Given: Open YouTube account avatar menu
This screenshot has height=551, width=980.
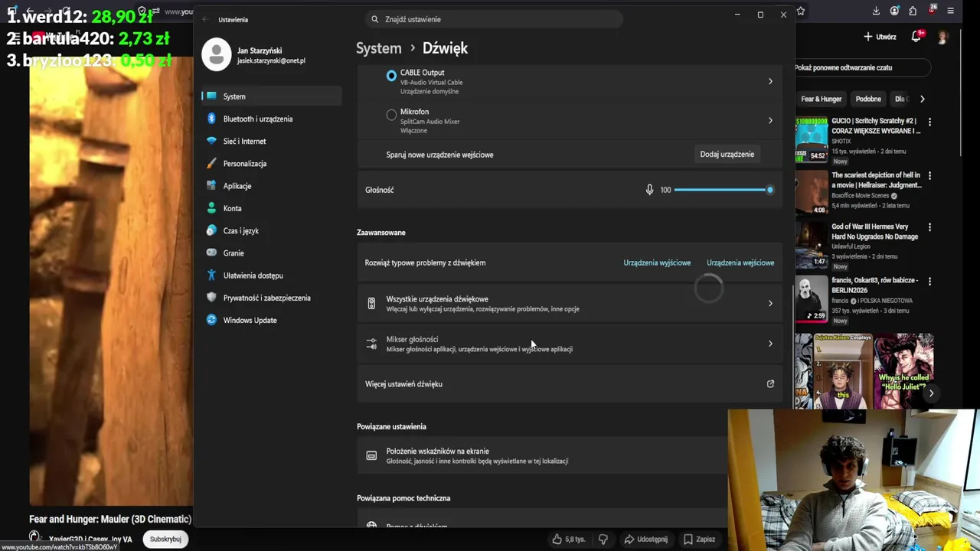Looking at the screenshot, I should 942,37.
